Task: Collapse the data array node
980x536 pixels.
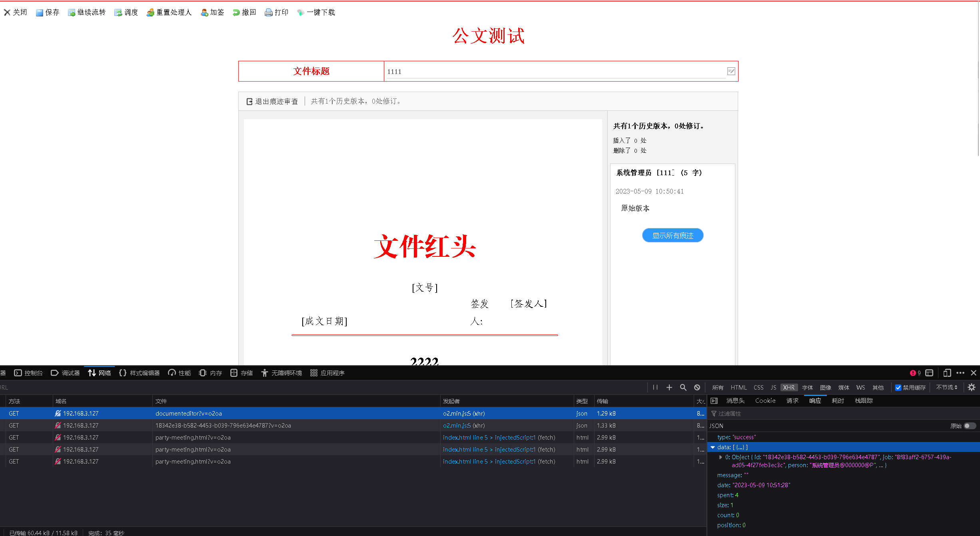Action: click(x=713, y=447)
